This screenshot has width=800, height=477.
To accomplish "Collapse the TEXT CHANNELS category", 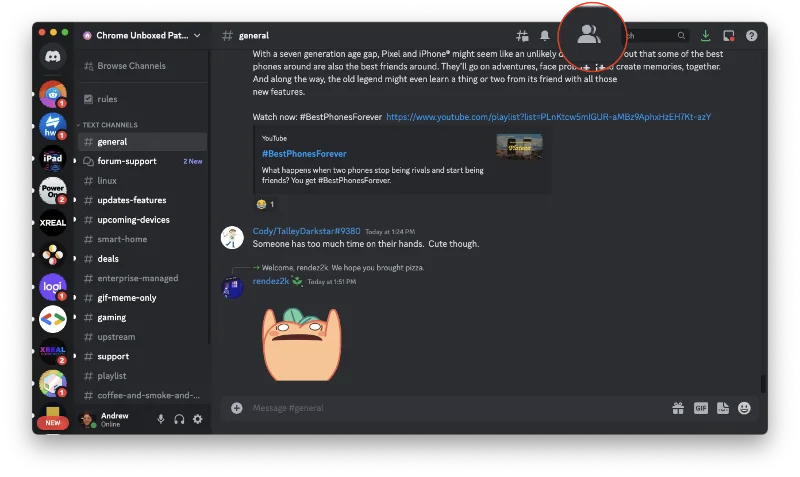I will pyautogui.click(x=108, y=125).
